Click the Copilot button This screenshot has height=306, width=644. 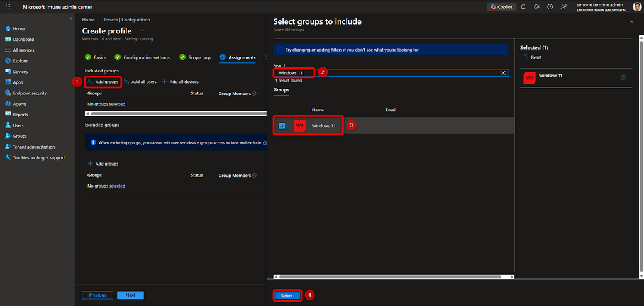(x=501, y=6)
